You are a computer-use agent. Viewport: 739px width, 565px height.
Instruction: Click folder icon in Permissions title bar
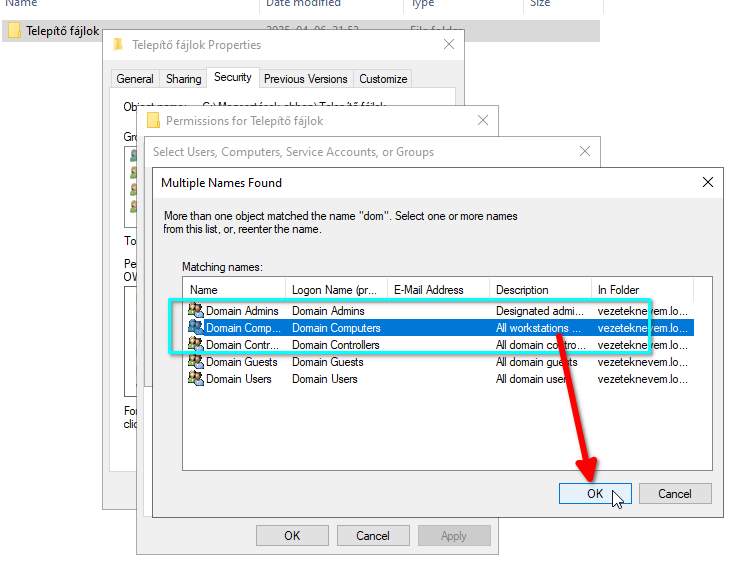[x=153, y=121]
